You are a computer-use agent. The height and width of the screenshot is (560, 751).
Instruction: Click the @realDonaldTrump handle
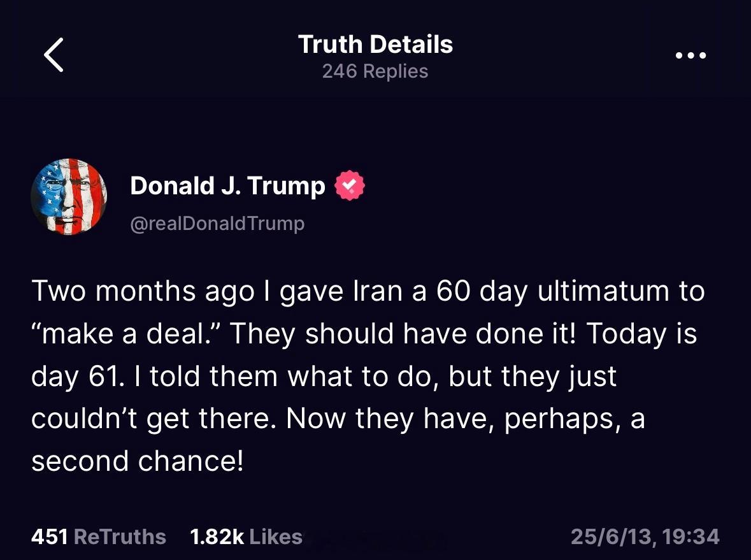(x=217, y=223)
